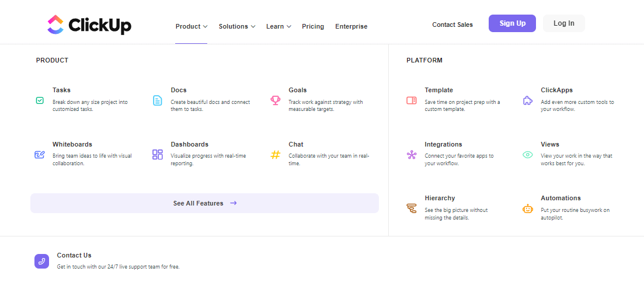Click 'See the big picture' description
The height and width of the screenshot is (282, 644).
click(x=457, y=214)
